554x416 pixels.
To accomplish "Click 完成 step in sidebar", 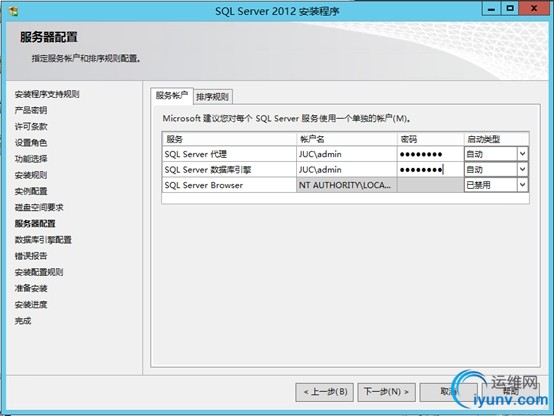I will 23,321.
